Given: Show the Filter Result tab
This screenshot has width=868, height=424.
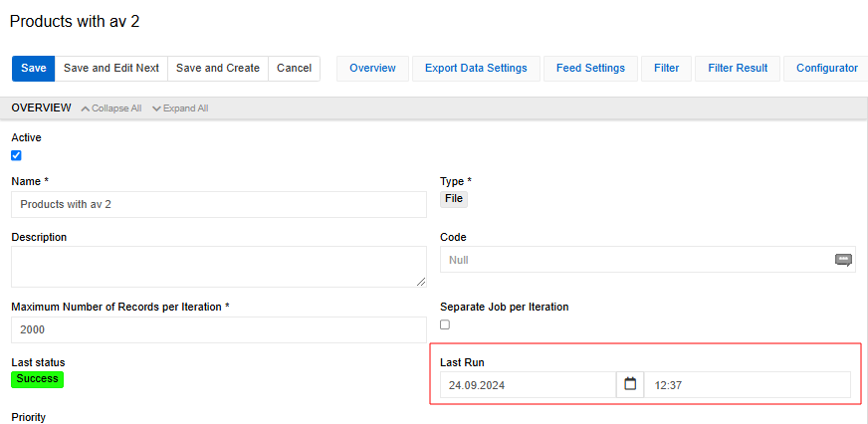Looking at the screenshot, I should (737, 69).
